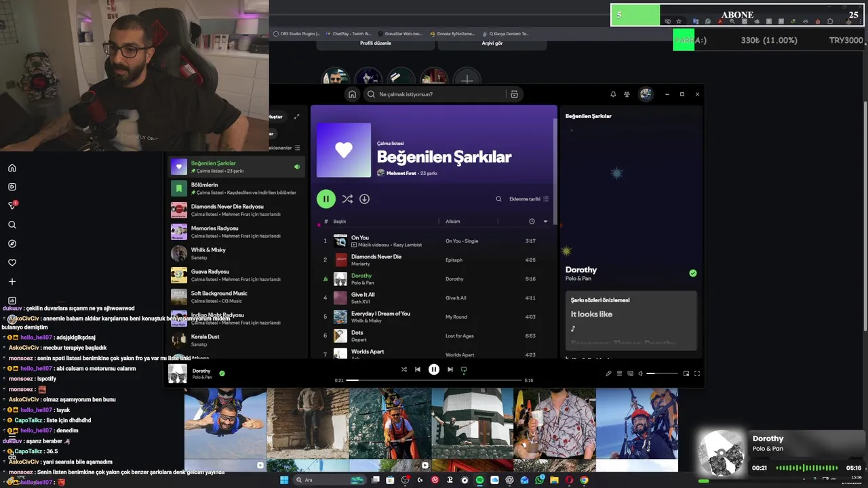Open the Eklenme tarihi sort dropdown
Screen dimensions: 868x488
pos(529,199)
